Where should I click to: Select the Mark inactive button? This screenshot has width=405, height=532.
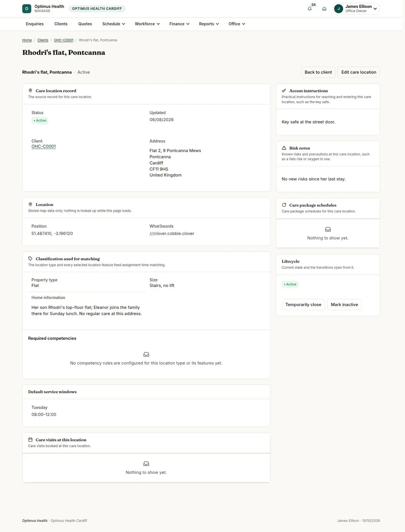pos(344,304)
